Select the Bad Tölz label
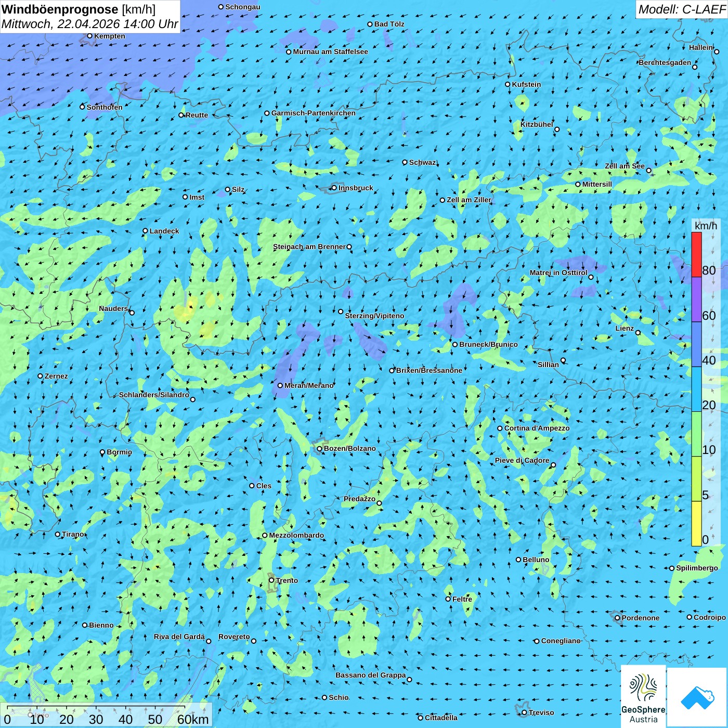Screen dimensions: 728x728 pyautogui.click(x=389, y=24)
